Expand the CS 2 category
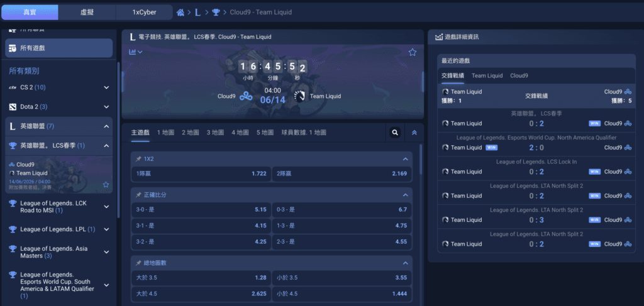 pos(106,87)
